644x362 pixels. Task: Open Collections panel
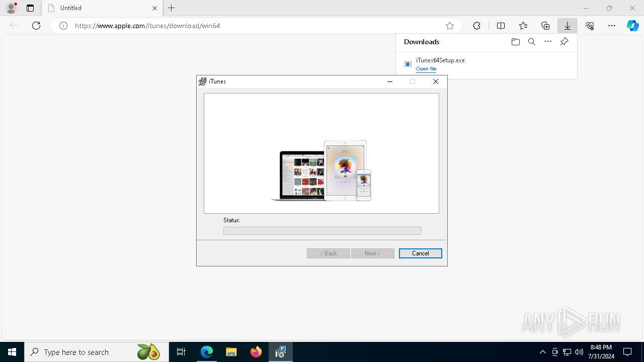click(x=545, y=26)
